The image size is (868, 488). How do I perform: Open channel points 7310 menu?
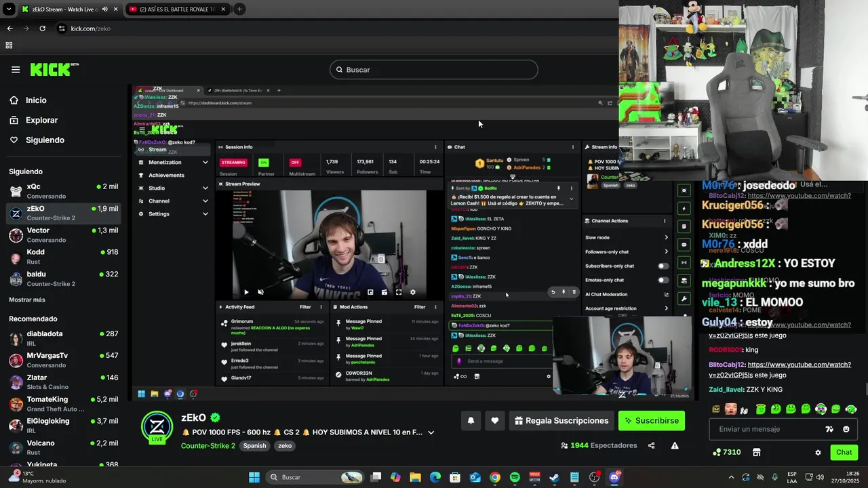[x=727, y=452]
